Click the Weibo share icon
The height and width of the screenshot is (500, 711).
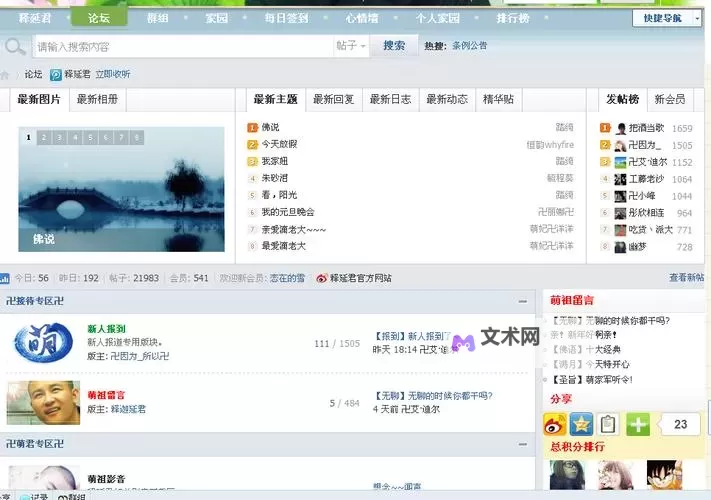click(555, 424)
